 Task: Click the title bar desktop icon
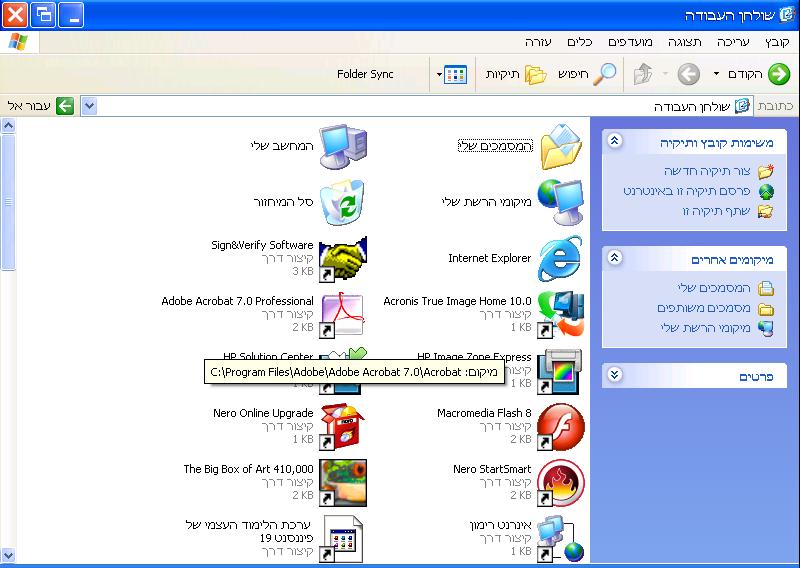click(786, 14)
